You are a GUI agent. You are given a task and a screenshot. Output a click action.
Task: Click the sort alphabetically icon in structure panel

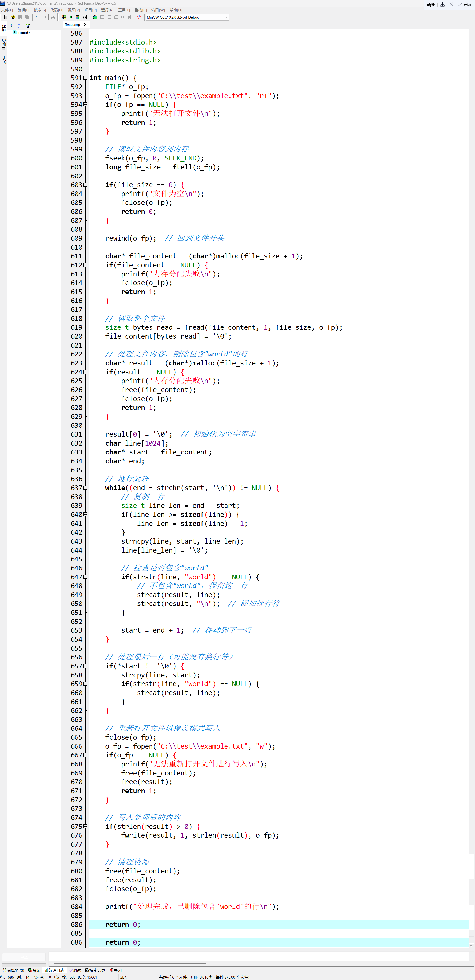point(18,26)
